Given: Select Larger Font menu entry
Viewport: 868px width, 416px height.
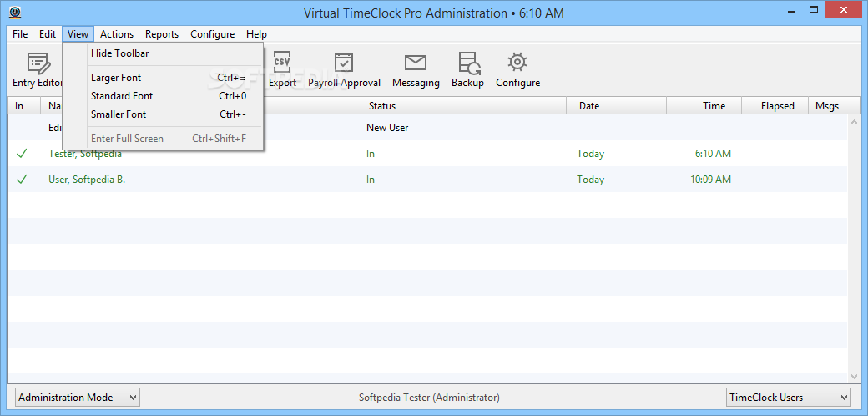Looking at the screenshot, I should tap(163, 78).
